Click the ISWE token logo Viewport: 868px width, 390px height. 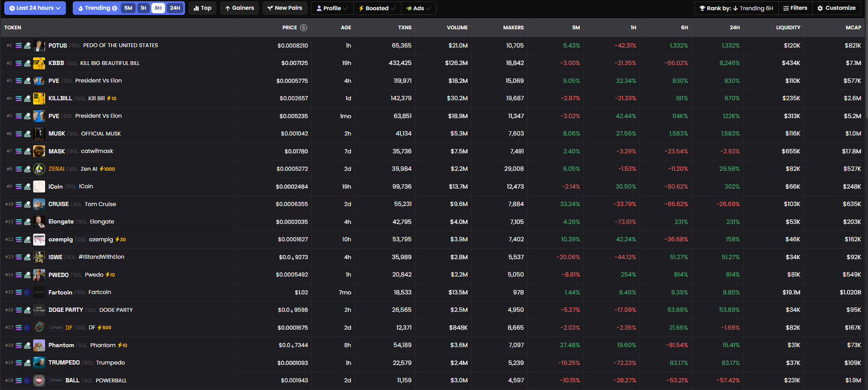(39, 257)
